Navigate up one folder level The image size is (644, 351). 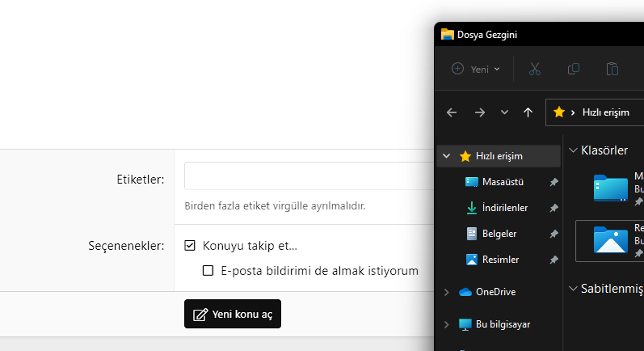528,112
